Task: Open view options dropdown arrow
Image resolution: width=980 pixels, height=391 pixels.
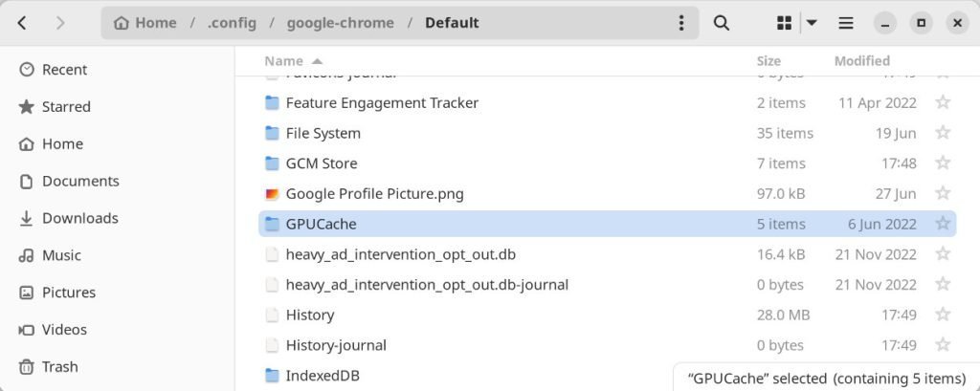Action: [812, 23]
